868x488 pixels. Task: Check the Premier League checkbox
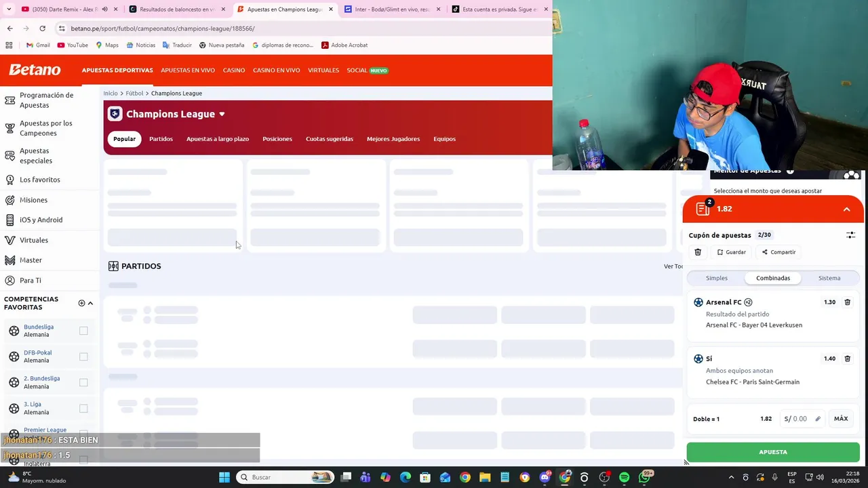point(83,434)
